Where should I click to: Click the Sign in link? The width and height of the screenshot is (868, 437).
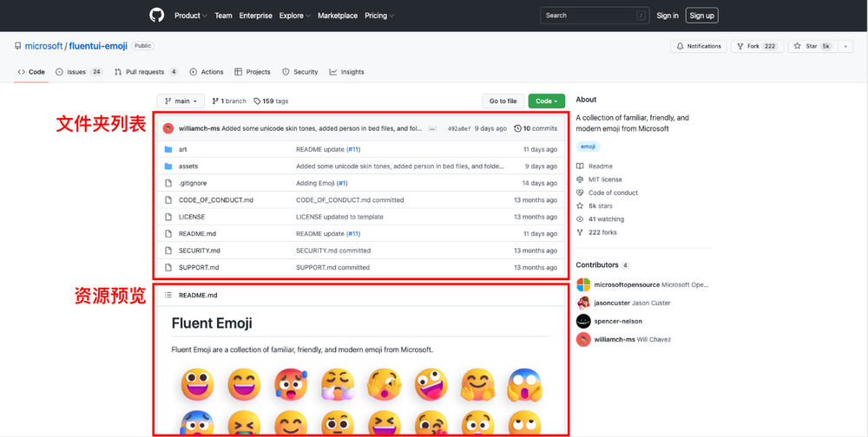click(x=667, y=16)
